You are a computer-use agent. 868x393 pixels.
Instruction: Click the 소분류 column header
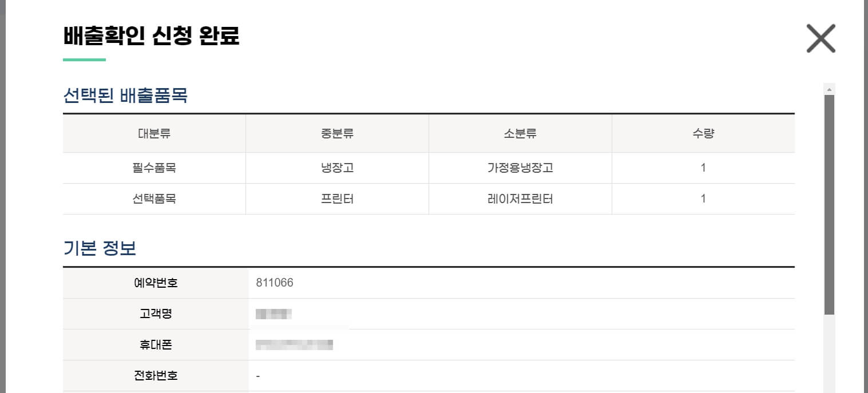click(520, 133)
